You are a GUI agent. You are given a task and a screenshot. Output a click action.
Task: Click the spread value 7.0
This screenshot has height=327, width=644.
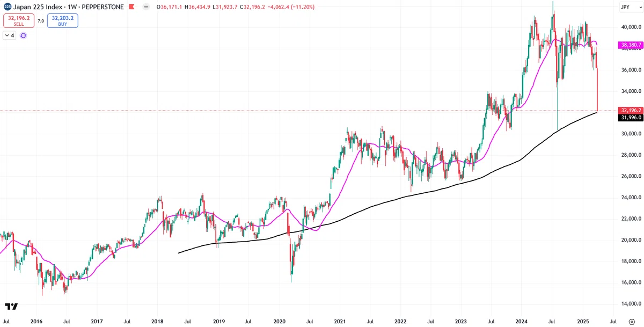point(41,21)
